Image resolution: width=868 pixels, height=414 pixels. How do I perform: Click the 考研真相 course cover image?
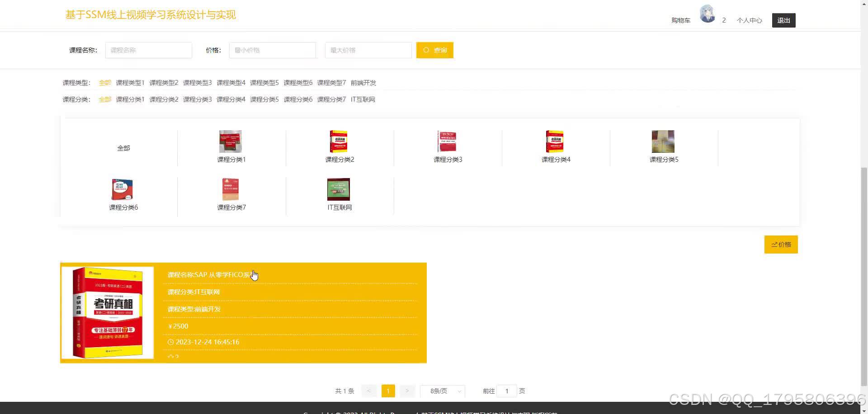pyautogui.click(x=108, y=313)
